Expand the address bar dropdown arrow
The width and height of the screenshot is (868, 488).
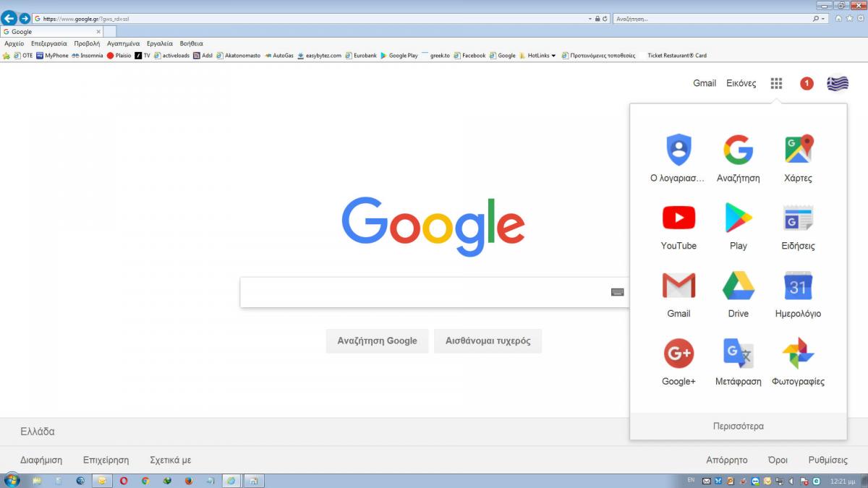[591, 19]
